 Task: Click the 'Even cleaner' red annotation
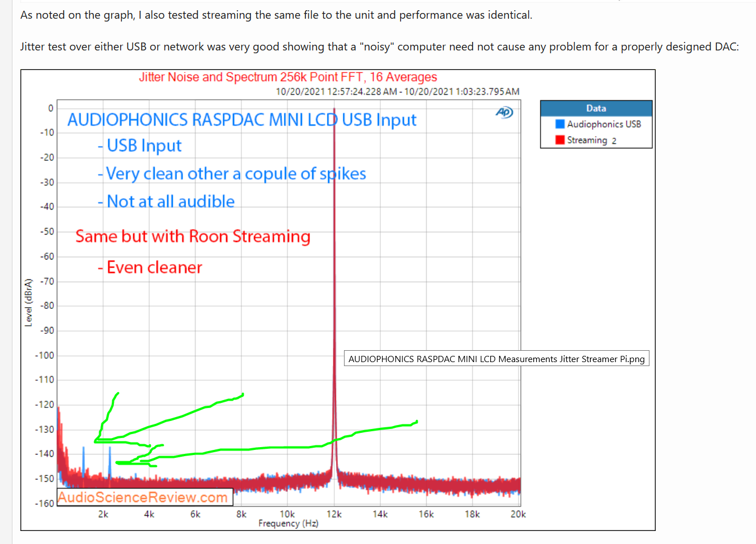pos(154,267)
